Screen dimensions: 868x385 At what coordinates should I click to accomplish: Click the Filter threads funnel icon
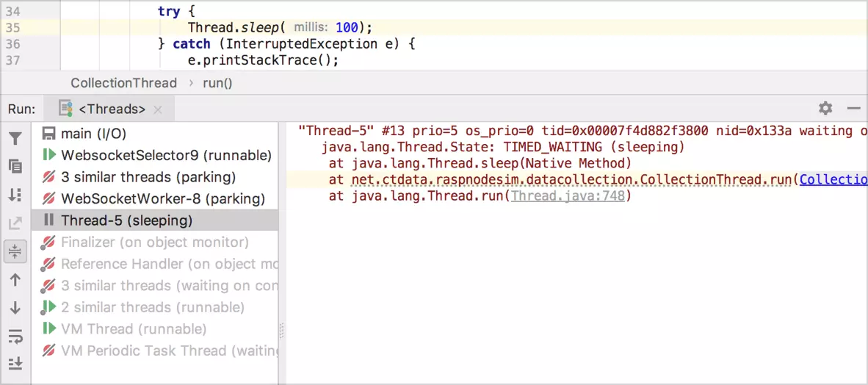point(15,138)
